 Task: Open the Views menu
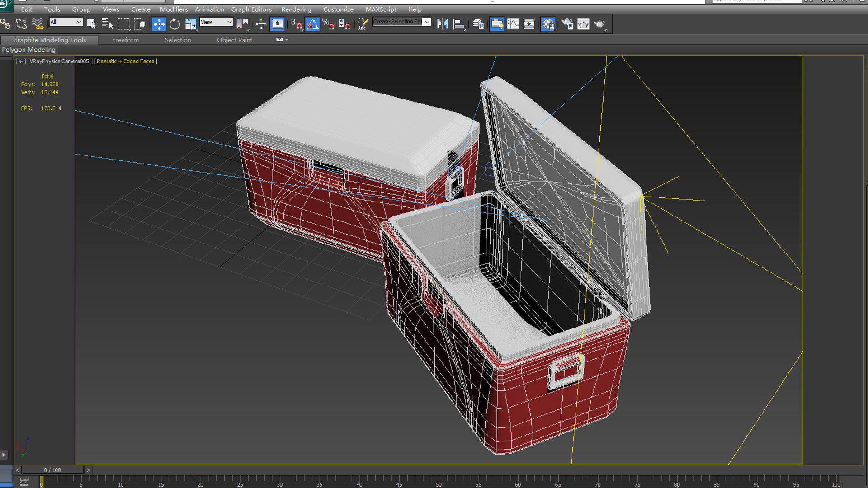(x=111, y=9)
